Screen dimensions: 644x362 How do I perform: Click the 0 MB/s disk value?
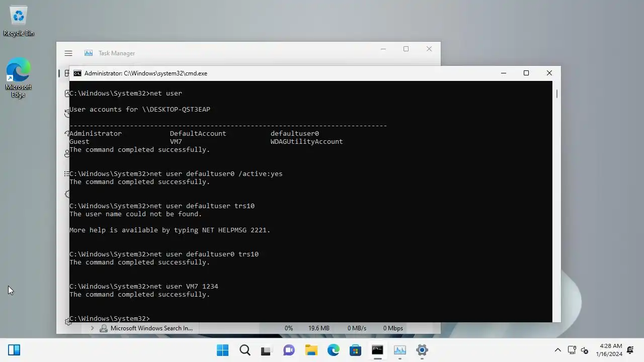click(357, 328)
